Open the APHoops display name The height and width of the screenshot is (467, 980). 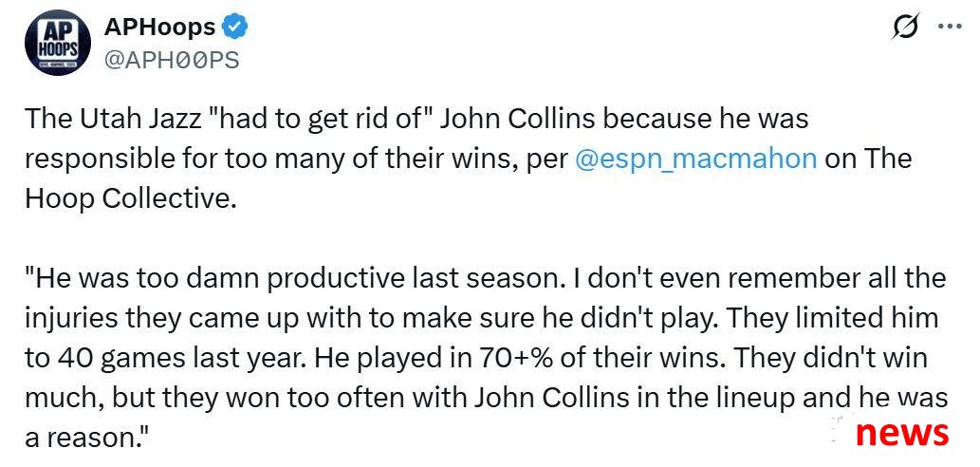159,27
